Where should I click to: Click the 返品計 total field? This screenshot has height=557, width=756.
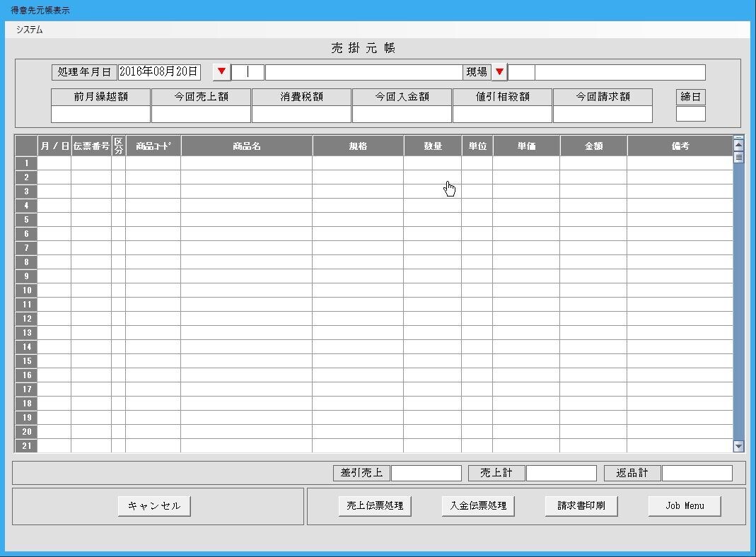[x=697, y=473]
